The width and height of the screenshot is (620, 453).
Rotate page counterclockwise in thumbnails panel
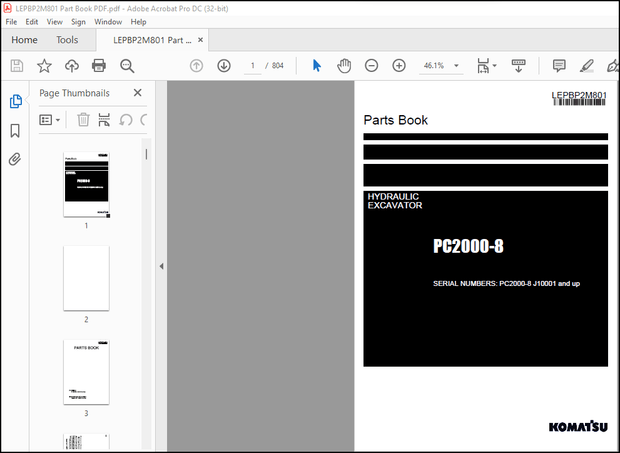[x=126, y=119]
